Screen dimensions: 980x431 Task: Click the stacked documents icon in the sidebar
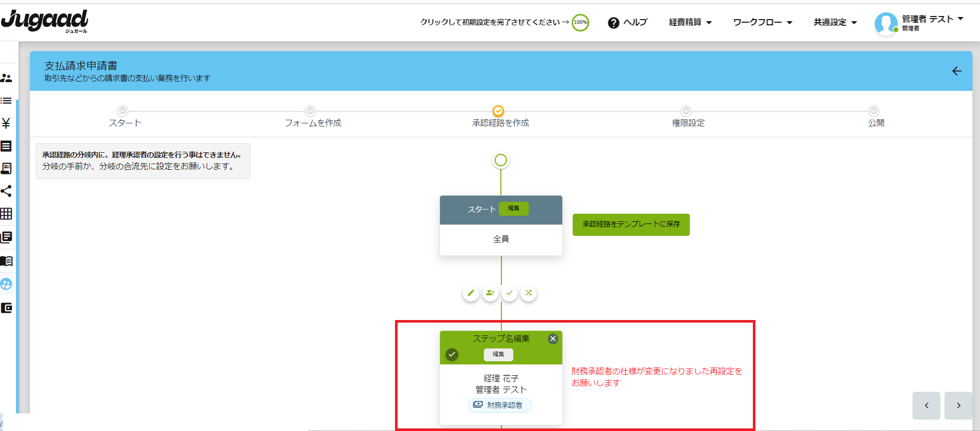coord(6,237)
